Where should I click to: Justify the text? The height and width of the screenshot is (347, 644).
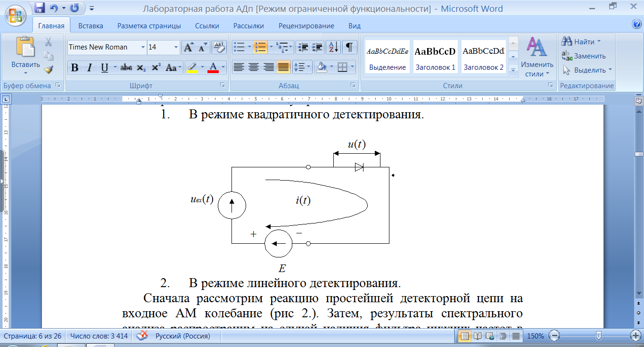tap(283, 67)
